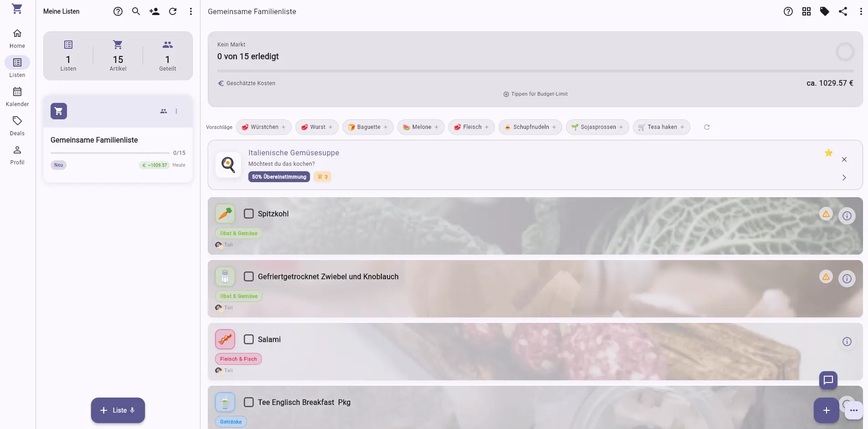
Task: Open warning icon on Spitzkohl
Action: 826,214
